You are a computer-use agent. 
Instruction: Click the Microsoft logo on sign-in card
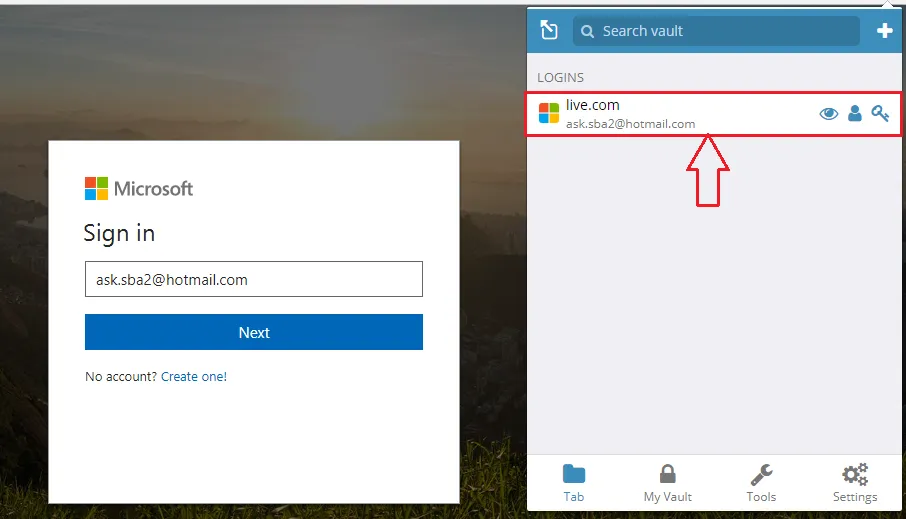point(139,188)
